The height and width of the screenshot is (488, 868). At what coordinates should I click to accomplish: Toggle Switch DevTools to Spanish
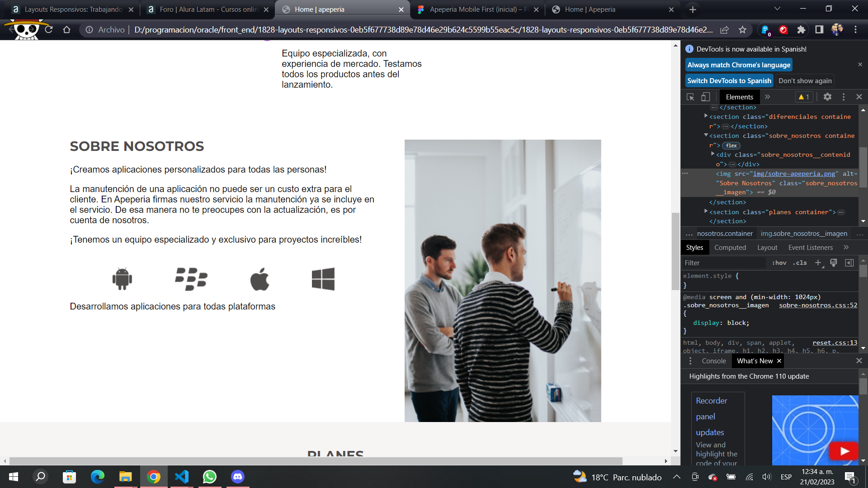point(729,80)
